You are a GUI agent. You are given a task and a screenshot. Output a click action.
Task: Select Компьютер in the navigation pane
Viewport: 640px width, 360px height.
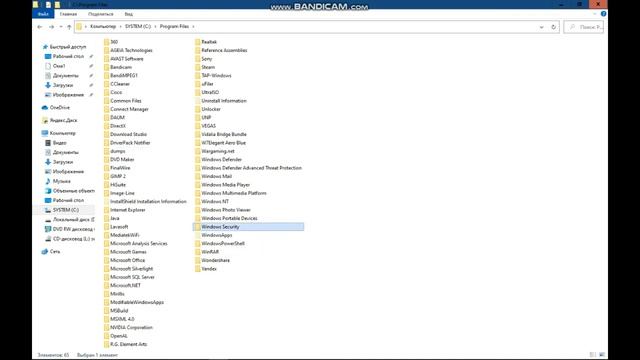(x=62, y=133)
